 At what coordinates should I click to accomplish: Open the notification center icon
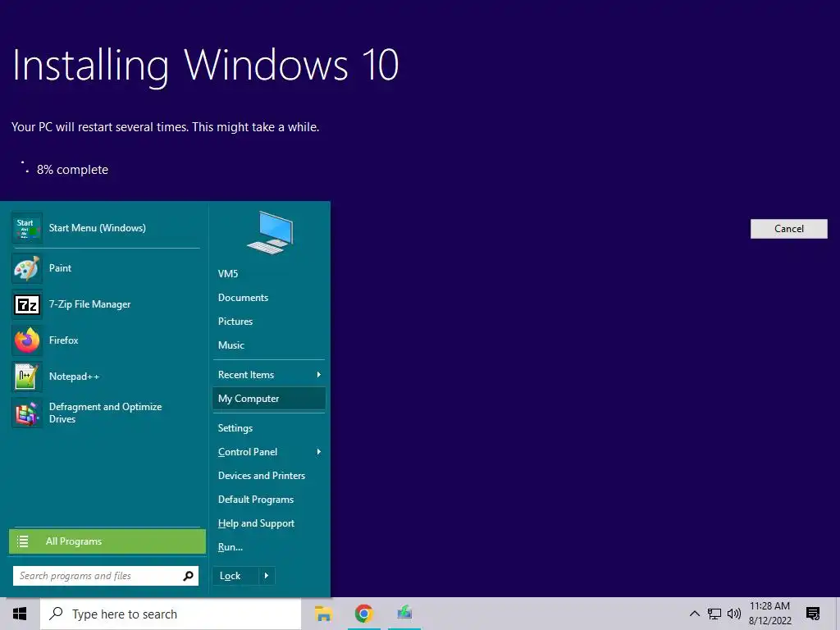point(813,614)
